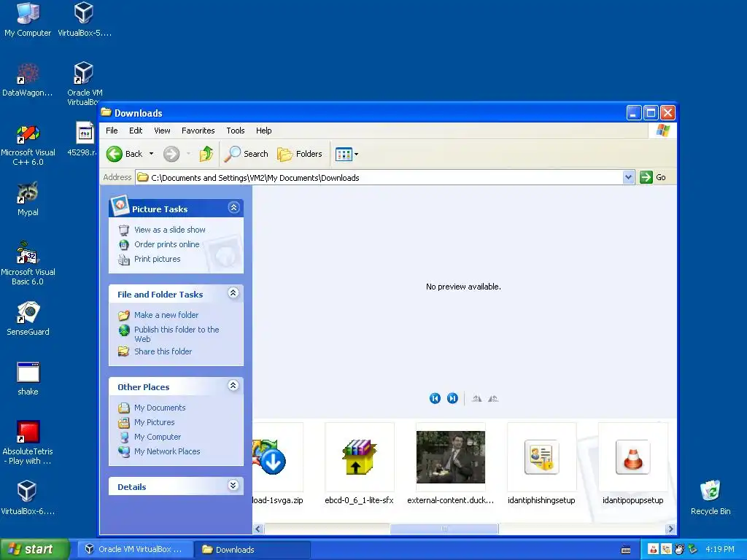Switch to Oracle VM VirtualBox taskbar button

134,550
